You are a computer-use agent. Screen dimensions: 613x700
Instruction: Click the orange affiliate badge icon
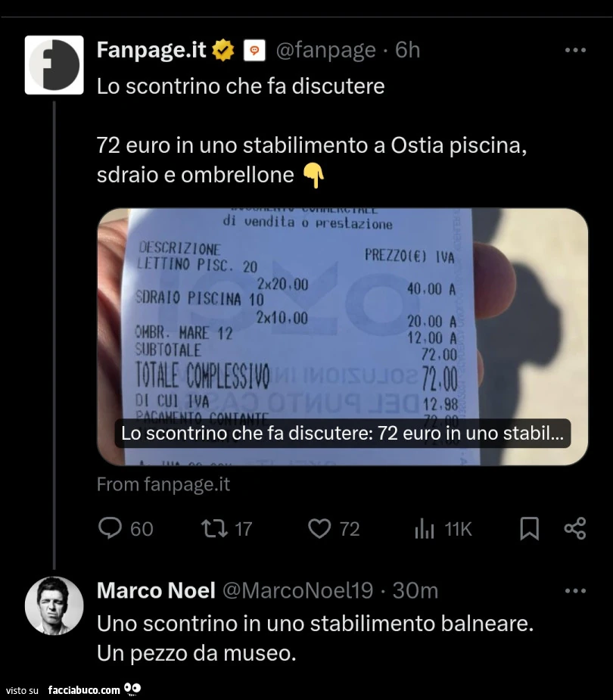point(254,50)
